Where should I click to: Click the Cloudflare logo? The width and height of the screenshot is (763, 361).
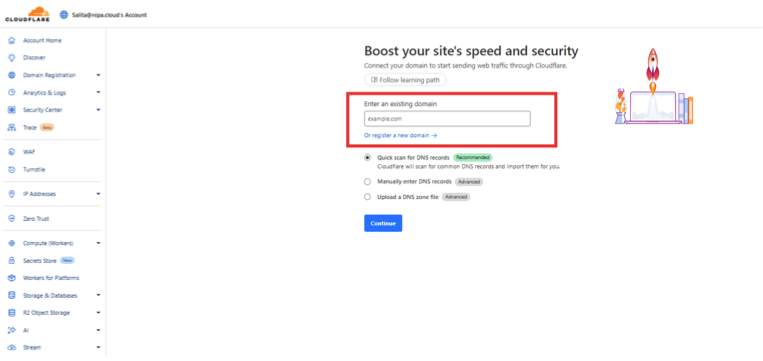point(27,14)
